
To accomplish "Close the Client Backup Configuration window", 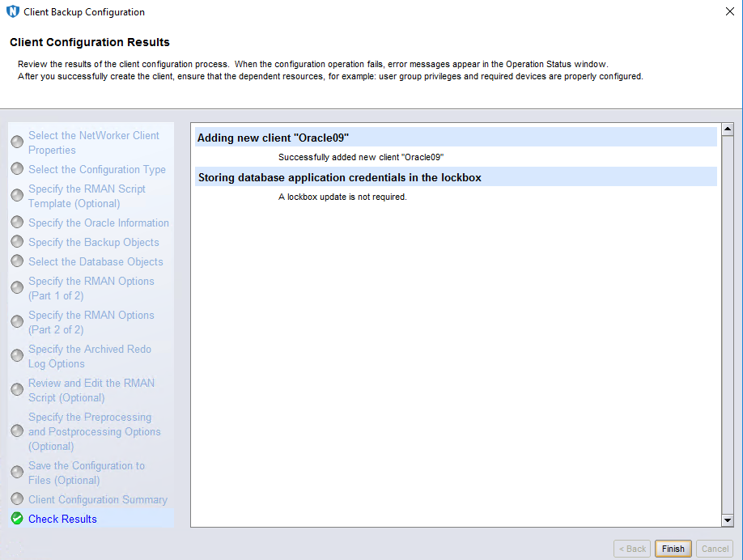I will coord(729,12).
